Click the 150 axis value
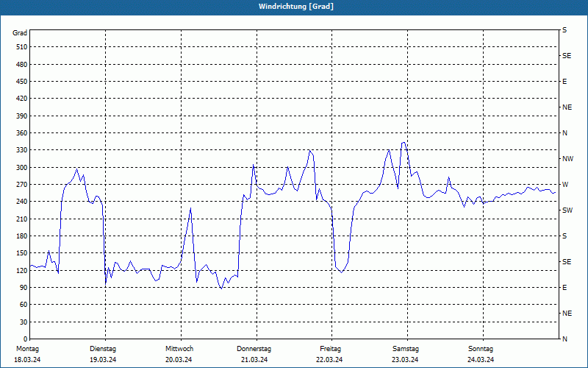The image size is (588, 368). coord(22,252)
